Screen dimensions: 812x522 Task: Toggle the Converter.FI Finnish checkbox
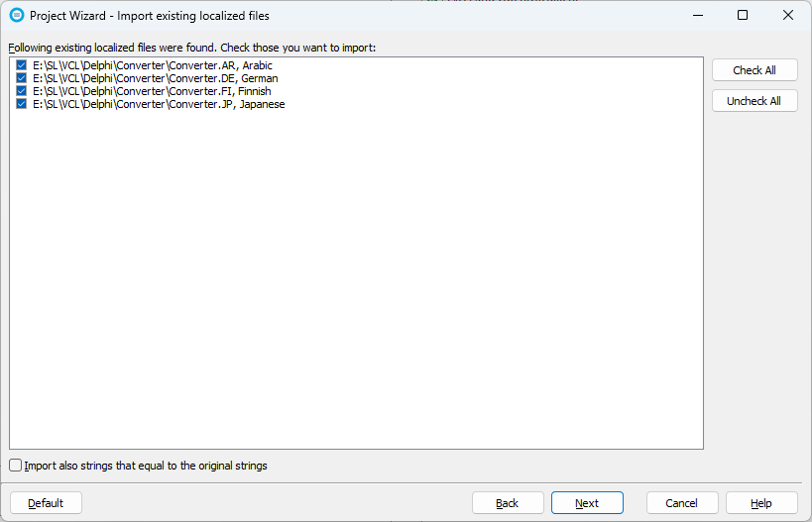[x=21, y=91]
